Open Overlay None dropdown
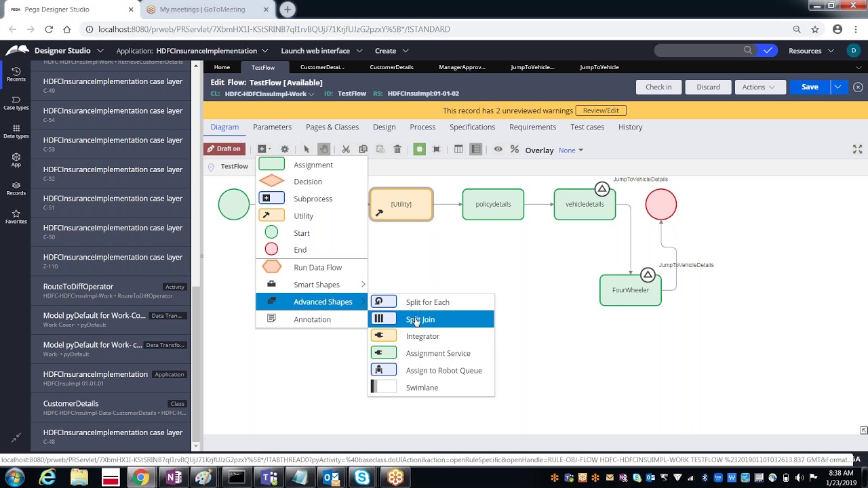 click(571, 150)
